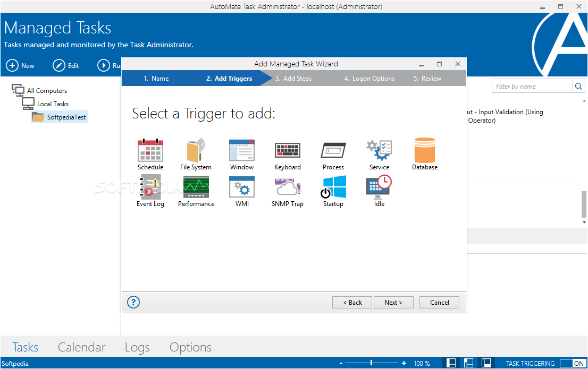The height and width of the screenshot is (369, 588).
Task: Select the WMI trigger
Action: click(x=242, y=187)
